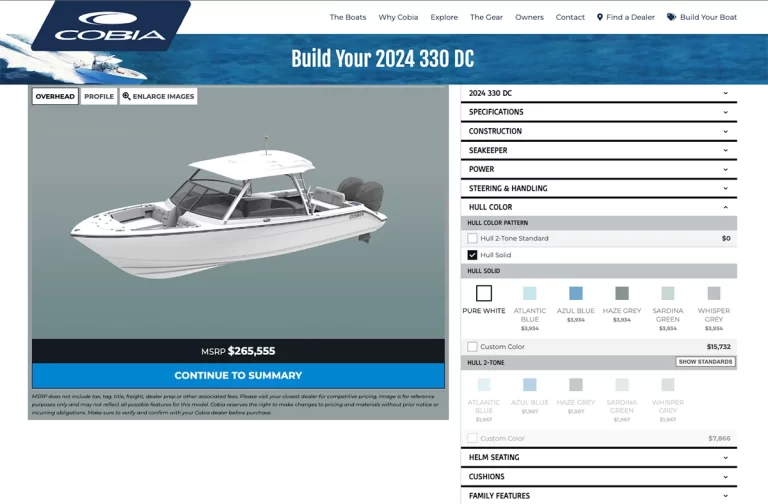This screenshot has width=768, height=504.
Task: Select Atlantic Blue solid hull color
Action: (529, 293)
